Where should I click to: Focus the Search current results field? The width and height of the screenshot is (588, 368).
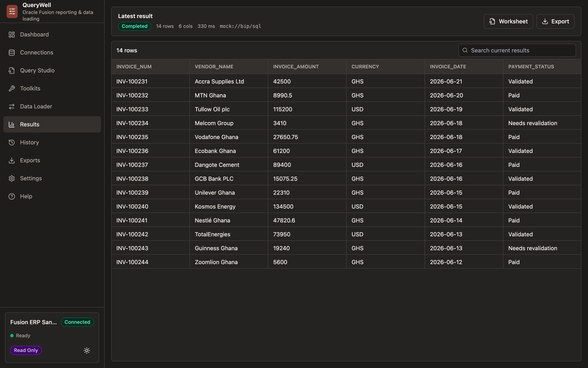pos(517,50)
